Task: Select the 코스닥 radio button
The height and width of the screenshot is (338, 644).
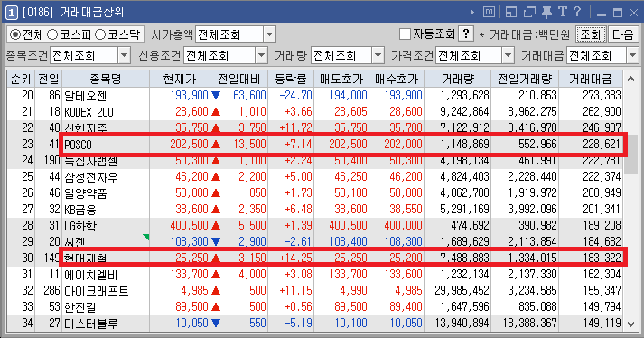Action: (x=100, y=34)
